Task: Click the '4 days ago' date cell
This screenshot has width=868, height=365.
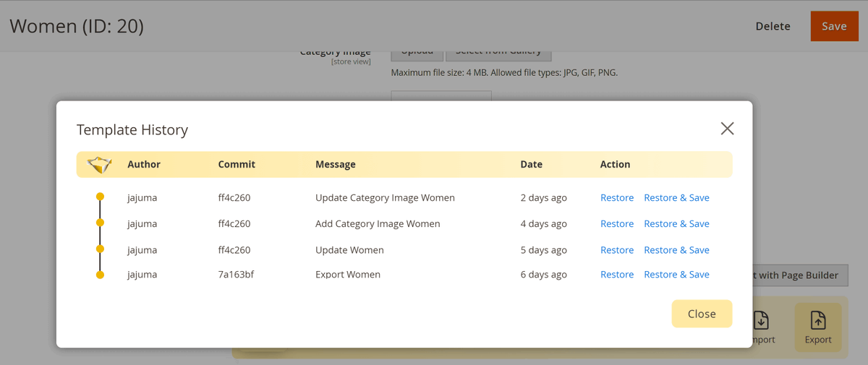Action: pos(544,224)
